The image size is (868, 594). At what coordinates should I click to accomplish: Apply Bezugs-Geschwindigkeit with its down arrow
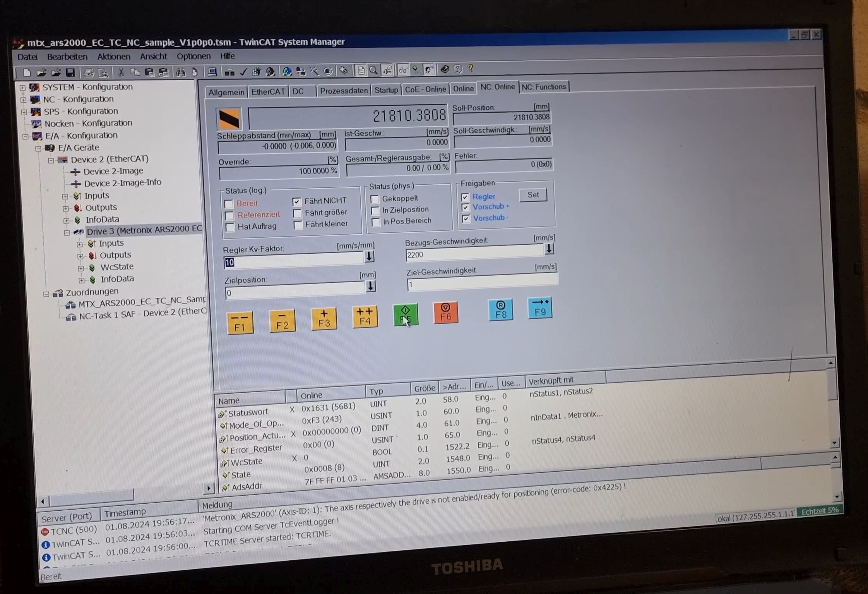549,249
